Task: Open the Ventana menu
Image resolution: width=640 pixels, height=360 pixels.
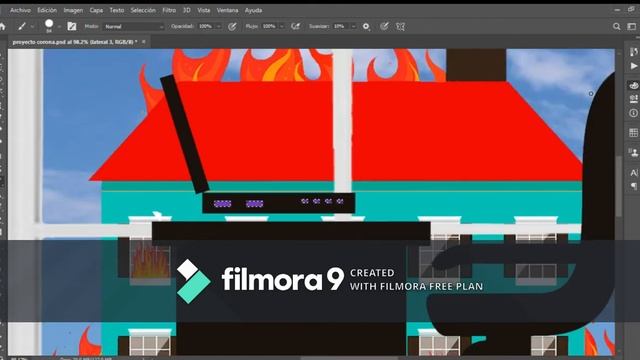Action: (x=227, y=10)
